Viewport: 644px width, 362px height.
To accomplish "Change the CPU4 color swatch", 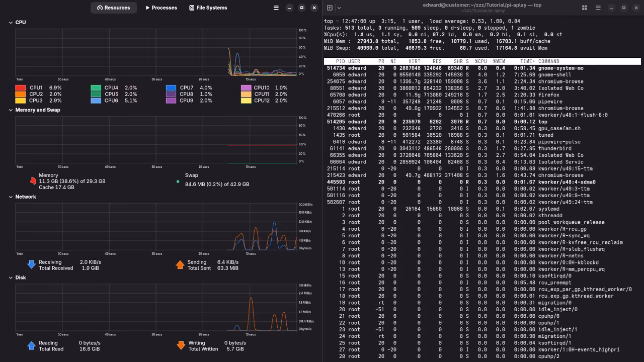I will click(x=96, y=88).
